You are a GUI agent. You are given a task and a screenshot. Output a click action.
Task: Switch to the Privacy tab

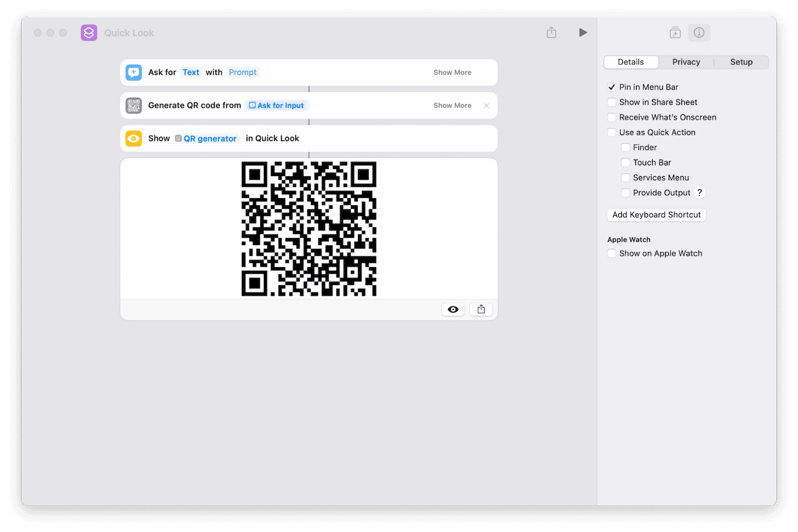tap(686, 62)
